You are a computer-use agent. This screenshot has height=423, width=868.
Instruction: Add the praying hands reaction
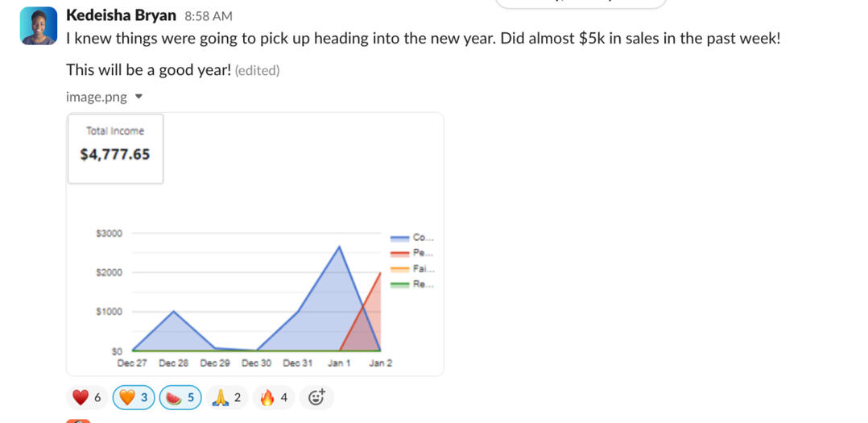coord(226,397)
